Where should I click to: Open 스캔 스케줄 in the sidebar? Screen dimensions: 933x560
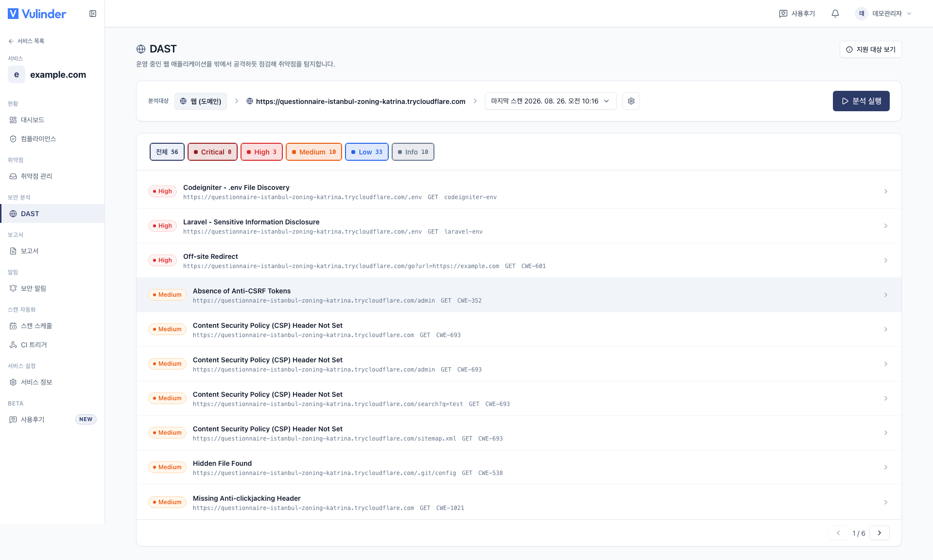coord(52,326)
